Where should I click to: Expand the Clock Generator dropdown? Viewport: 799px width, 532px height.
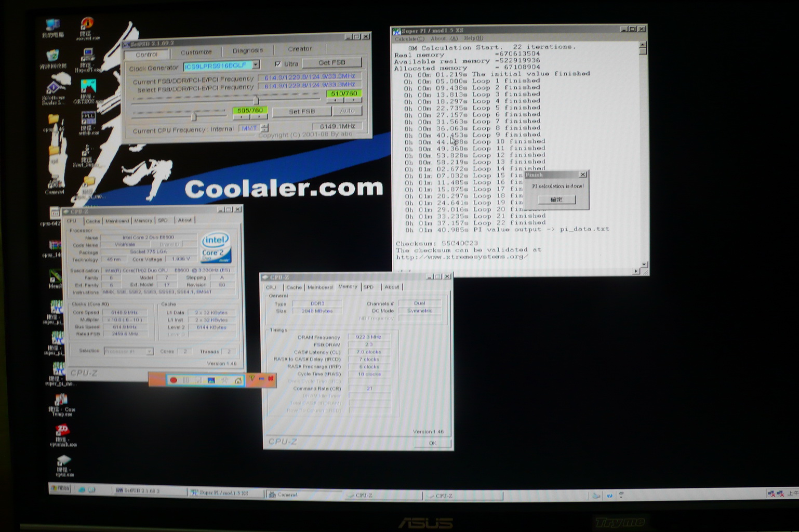pos(256,65)
